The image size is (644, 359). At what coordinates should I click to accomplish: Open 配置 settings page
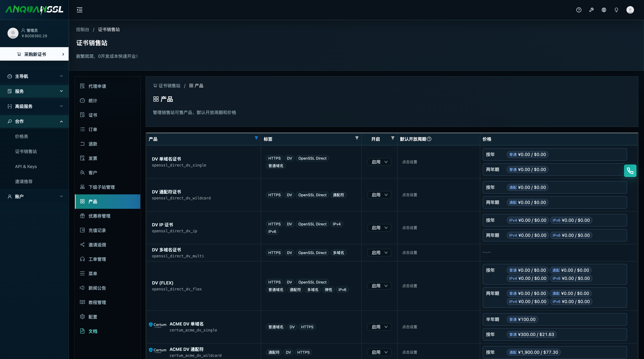pos(107,317)
